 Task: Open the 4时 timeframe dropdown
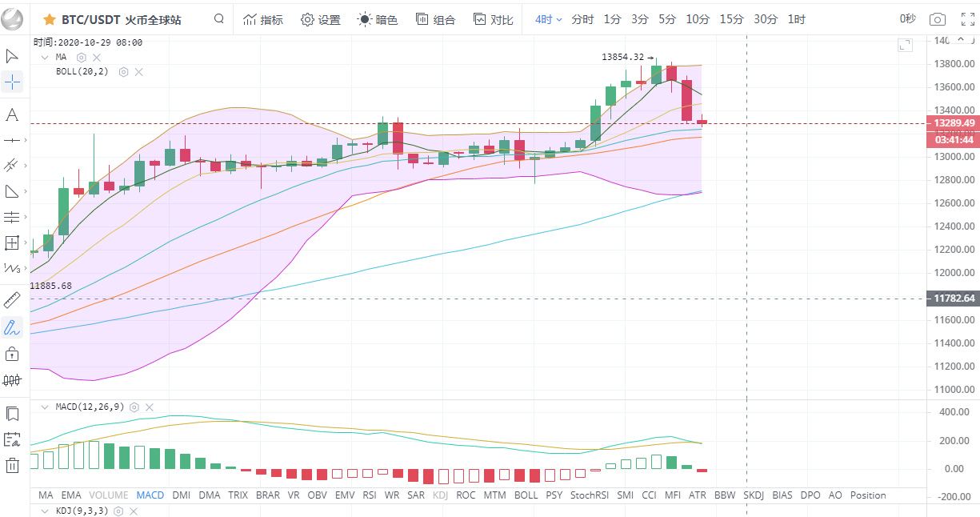point(549,19)
